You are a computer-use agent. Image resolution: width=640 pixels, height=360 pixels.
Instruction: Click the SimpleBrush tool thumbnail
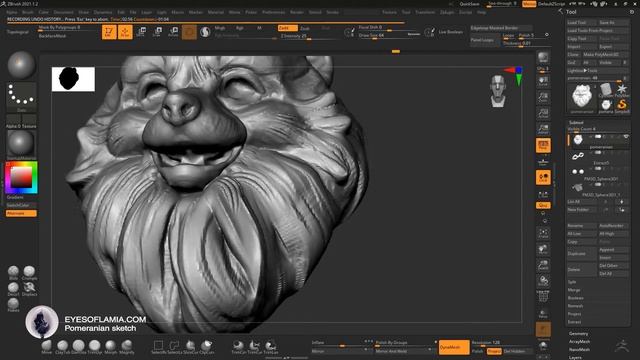[x=622, y=105]
